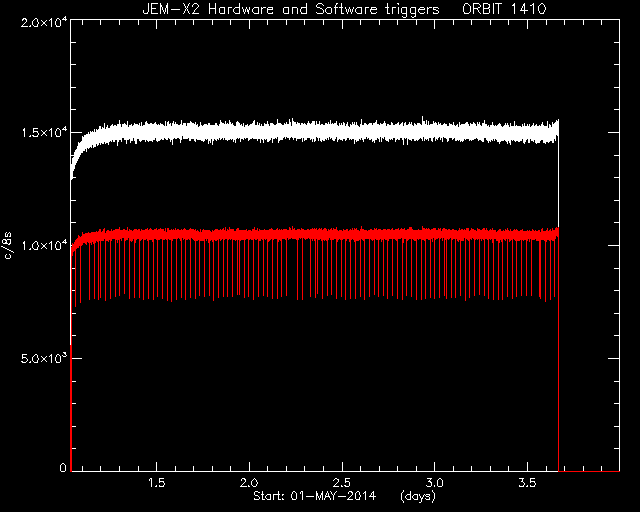Click the 3.5 x-axis tick label

(x=527, y=483)
